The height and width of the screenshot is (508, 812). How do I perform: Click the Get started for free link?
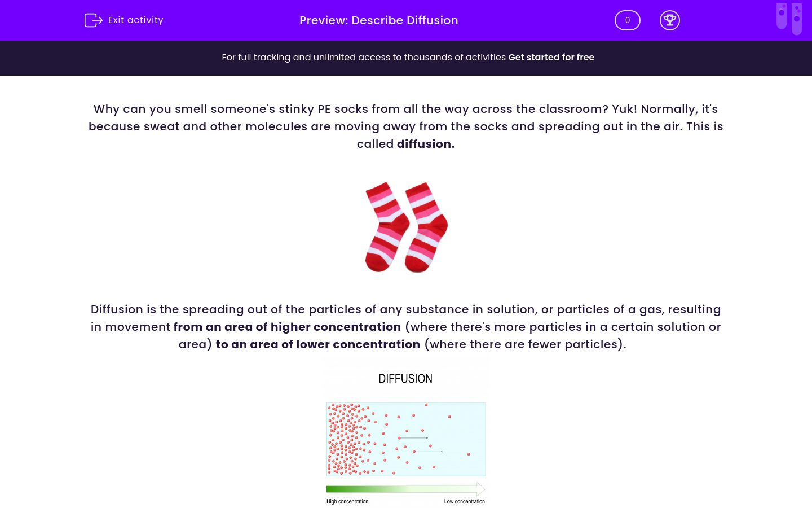click(x=551, y=57)
